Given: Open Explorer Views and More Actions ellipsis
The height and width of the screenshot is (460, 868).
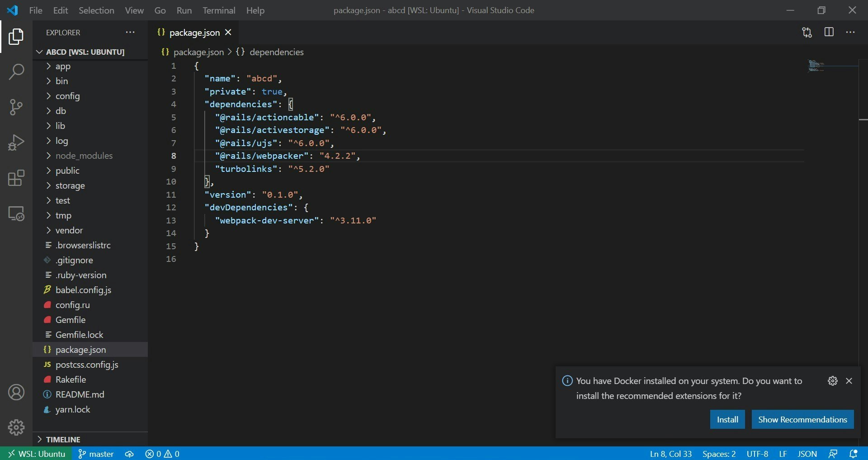Looking at the screenshot, I should pyautogui.click(x=130, y=32).
